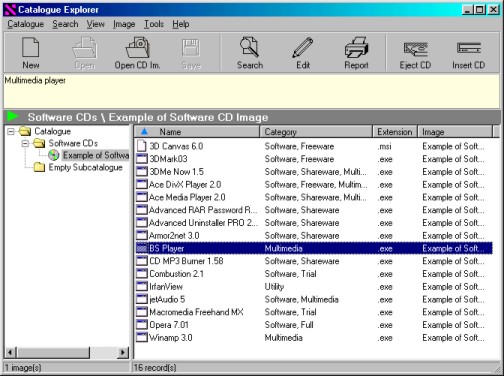Open the View menu
504x376 pixels.
coord(96,24)
